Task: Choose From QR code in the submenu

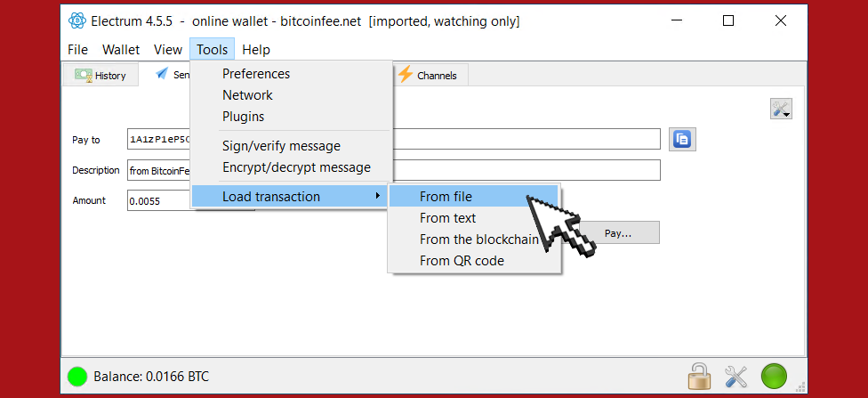Action: [x=462, y=261]
